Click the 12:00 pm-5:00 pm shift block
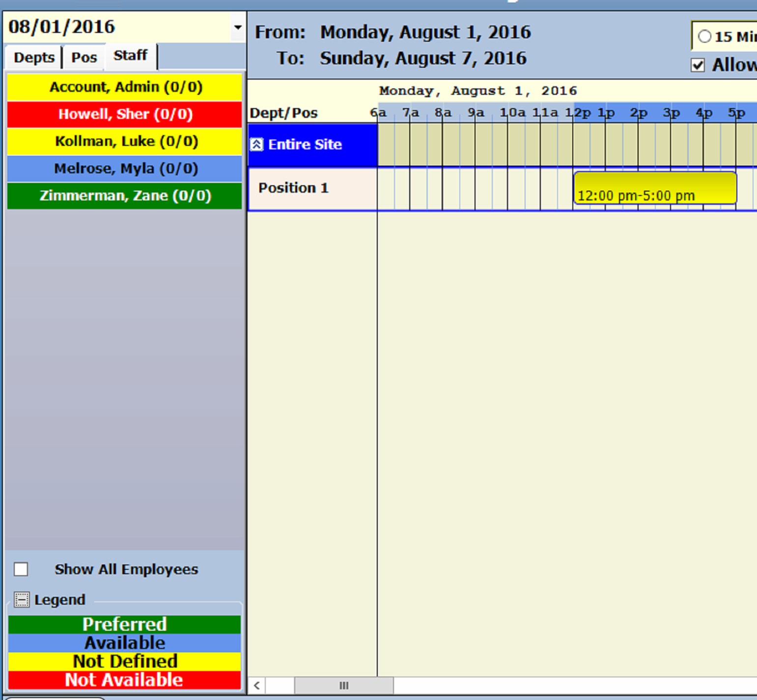The height and width of the screenshot is (700, 757). point(655,188)
